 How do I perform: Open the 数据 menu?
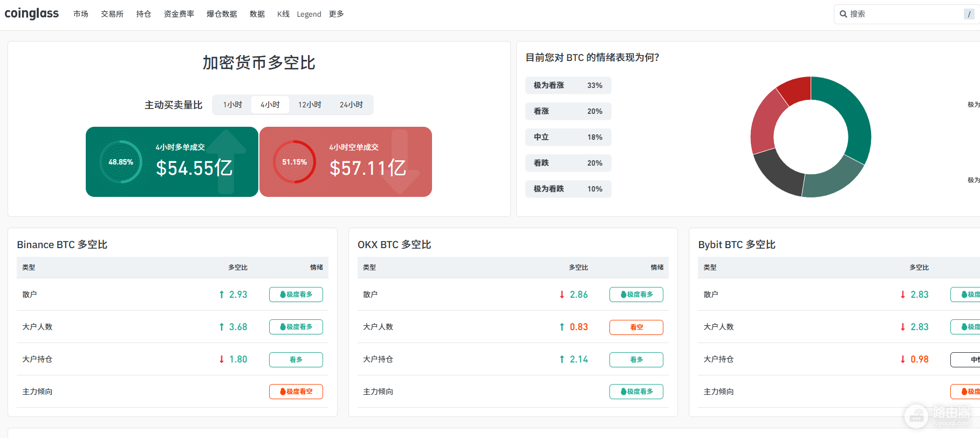(x=257, y=14)
